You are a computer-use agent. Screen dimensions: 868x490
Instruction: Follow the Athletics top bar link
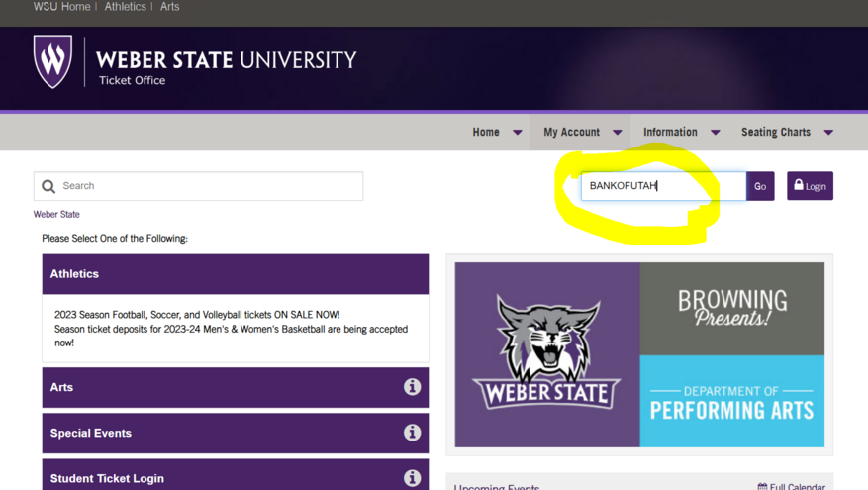click(125, 7)
